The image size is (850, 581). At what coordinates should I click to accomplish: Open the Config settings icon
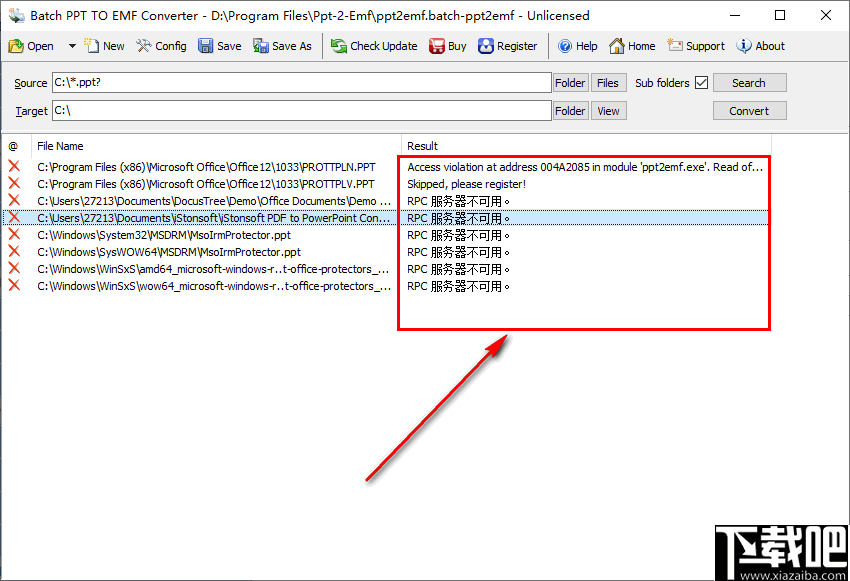pyautogui.click(x=160, y=45)
